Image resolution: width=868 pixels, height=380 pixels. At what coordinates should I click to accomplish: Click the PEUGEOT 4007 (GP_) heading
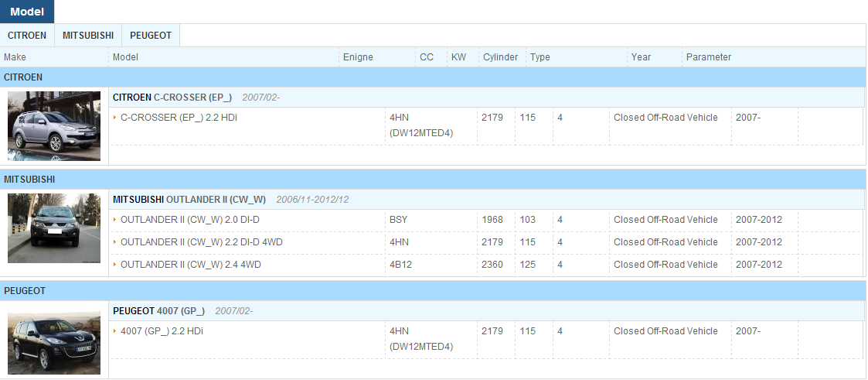[159, 311]
